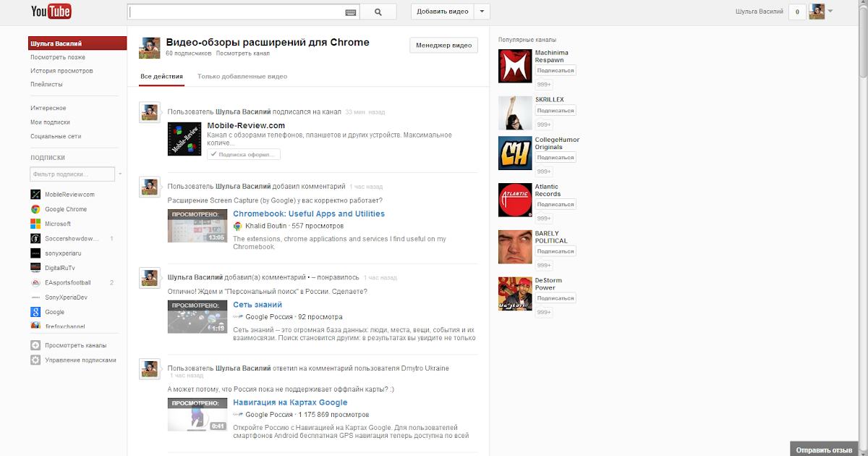Expand the Добавить видео dropdown arrow
This screenshot has width=868, height=456.
[483, 12]
